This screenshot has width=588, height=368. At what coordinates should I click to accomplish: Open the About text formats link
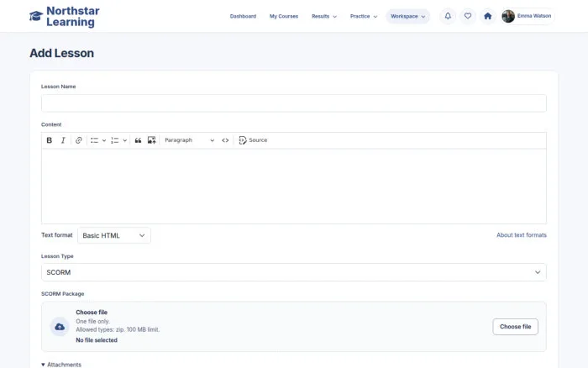click(522, 234)
